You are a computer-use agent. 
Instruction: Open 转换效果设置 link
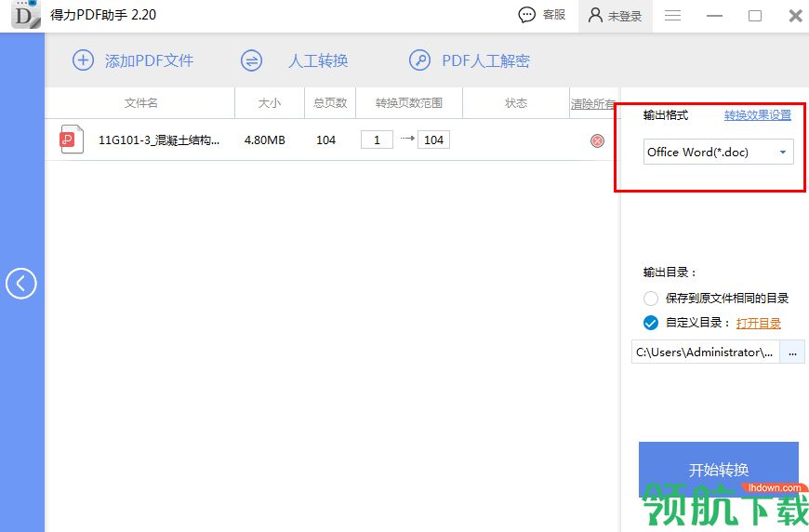click(x=758, y=114)
